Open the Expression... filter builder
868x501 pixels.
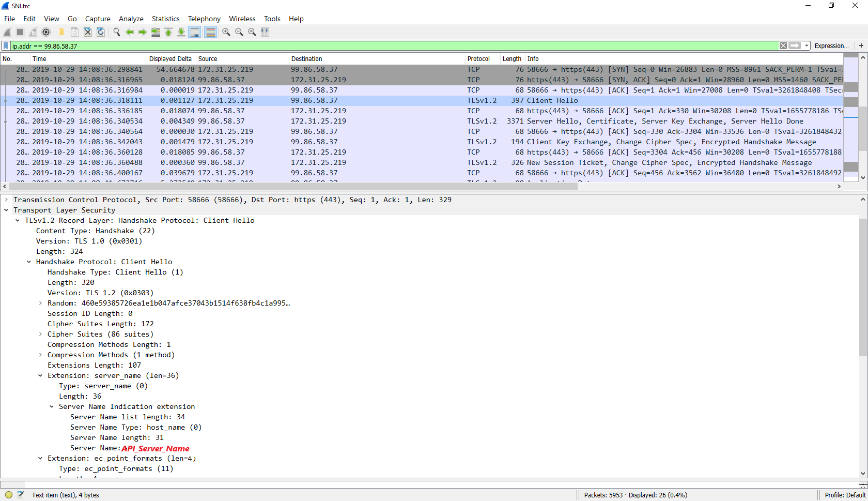(831, 45)
